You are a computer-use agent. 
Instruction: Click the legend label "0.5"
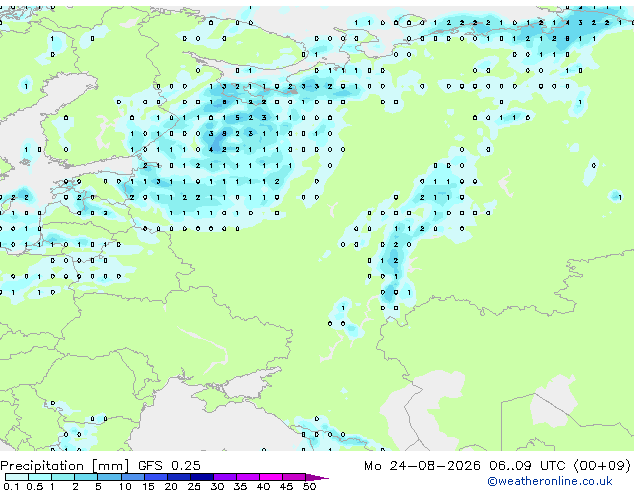pyautogui.click(x=35, y=486)
